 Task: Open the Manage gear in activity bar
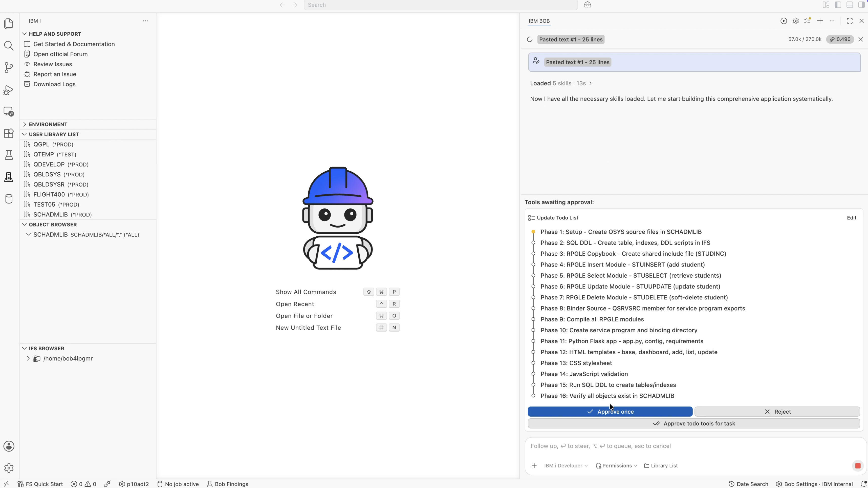click(x=9, y=468)
